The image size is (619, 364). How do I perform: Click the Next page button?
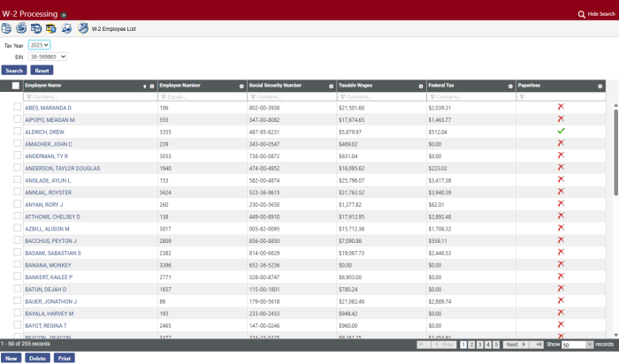(x=514, y=345)
